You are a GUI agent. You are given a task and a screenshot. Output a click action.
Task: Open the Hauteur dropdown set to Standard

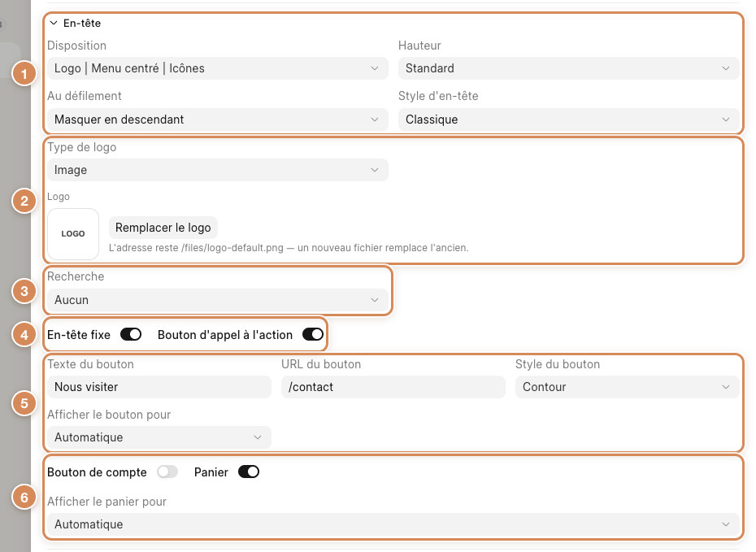568,68
